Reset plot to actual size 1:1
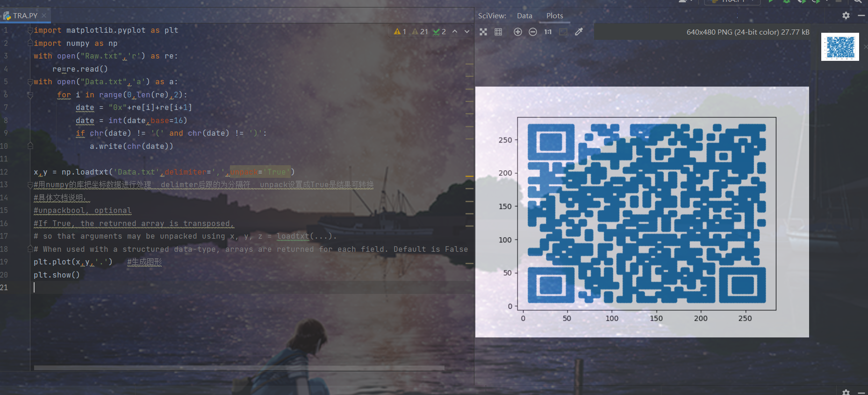 click(x=548, y=32)
